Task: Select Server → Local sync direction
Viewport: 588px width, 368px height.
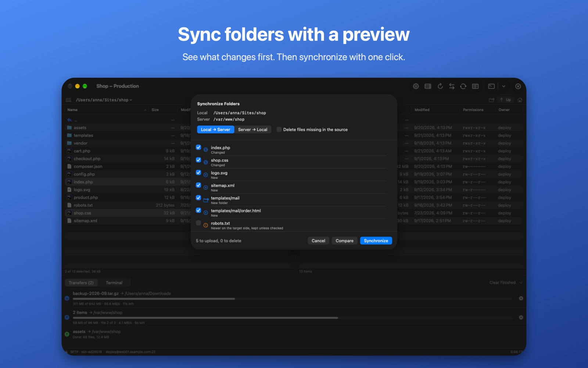Action: (252, 130)
